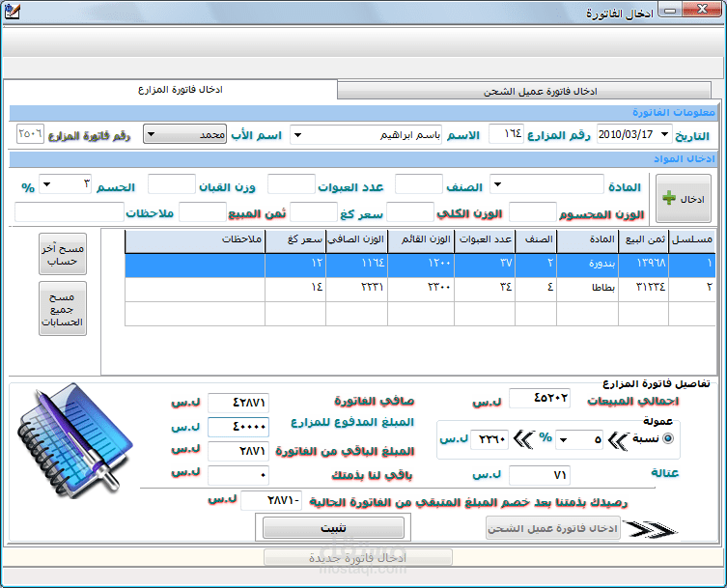Open the الحسم discount percent dropdown

click(46, 184)
